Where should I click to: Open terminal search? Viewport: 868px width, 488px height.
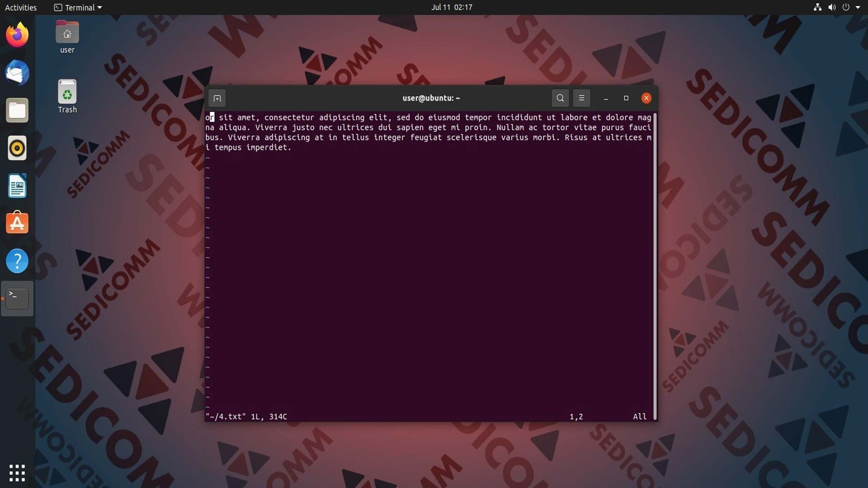[x=560, y=98]
